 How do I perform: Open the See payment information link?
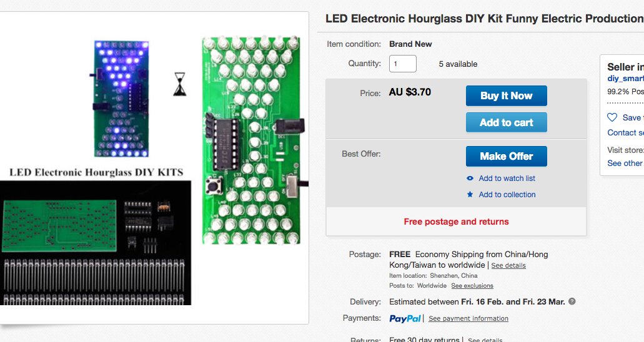coord(468,318)
